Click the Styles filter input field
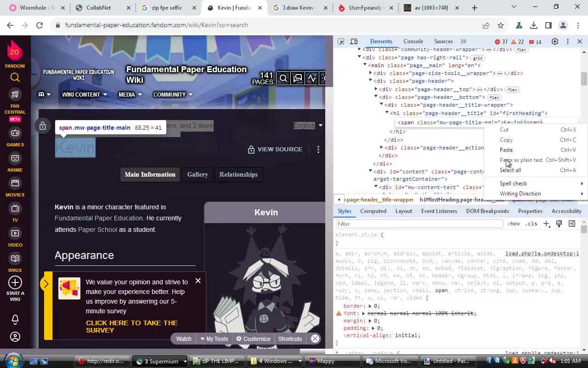Viewport: 588px width, 368px height. [419, 224]
